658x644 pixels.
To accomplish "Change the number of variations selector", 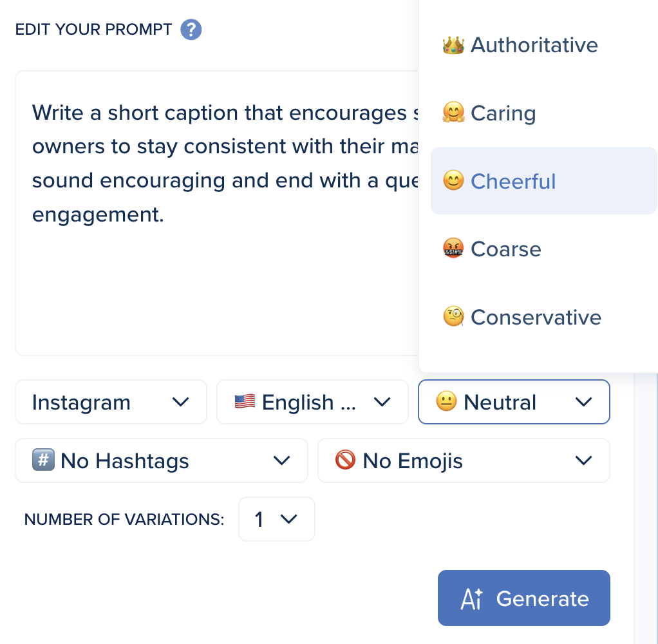I will click(x=276, y=519).
